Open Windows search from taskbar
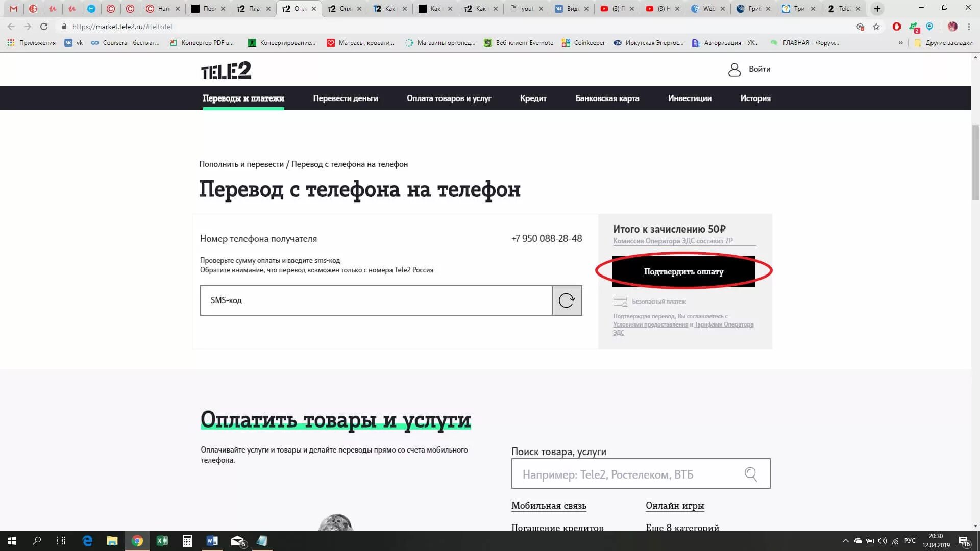 point(37,541)
